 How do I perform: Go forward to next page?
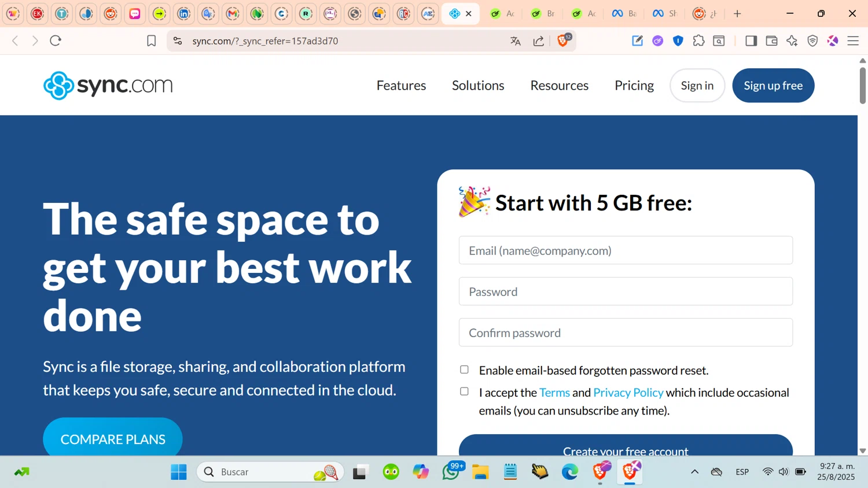coord(35,41)
